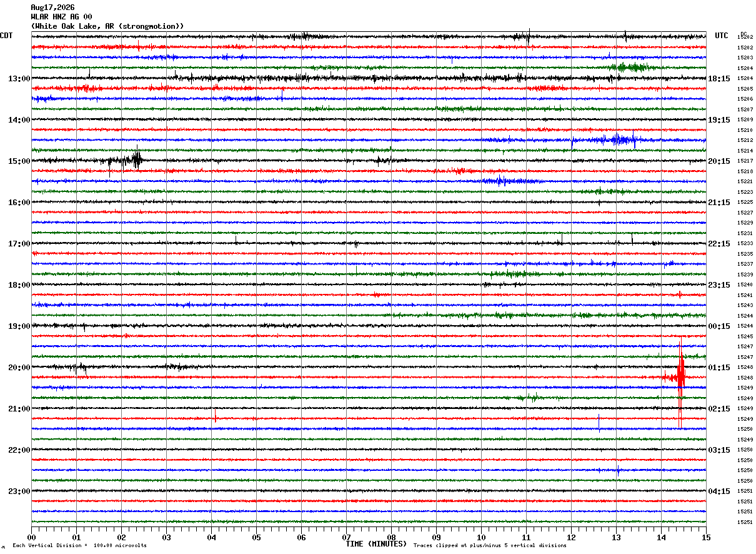Viewport: 756px width, 554px height.
Task: Click the TIME (MINUTES) axis label
Action: pos(376,544)
